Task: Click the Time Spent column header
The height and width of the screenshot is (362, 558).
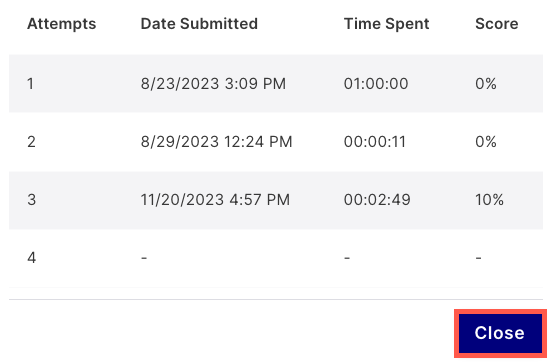Action: (386, 24)
